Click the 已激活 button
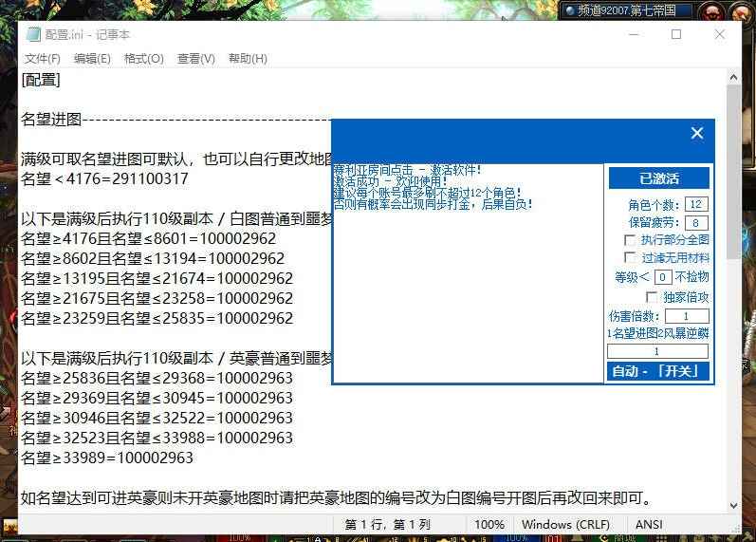The height and width of the screenshot is (542, 756). [658, 178]
